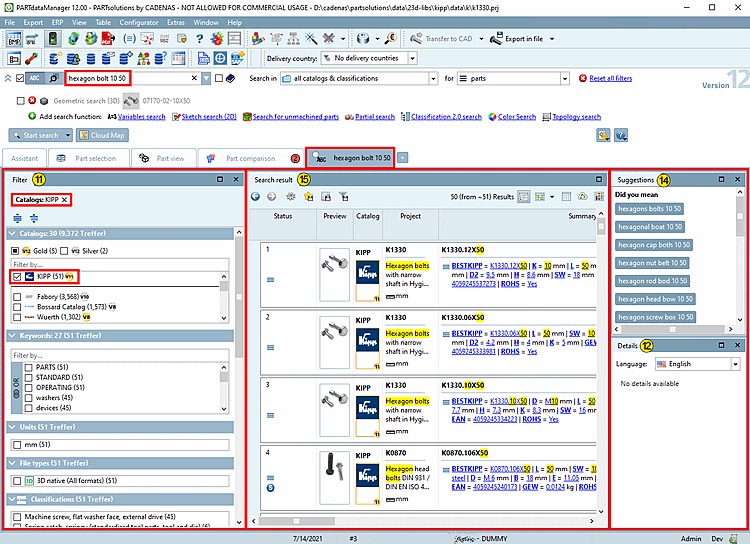Screen dimensions: 750x544
Task: Switch to the Part selection tab
Action: tap(89, 158)
